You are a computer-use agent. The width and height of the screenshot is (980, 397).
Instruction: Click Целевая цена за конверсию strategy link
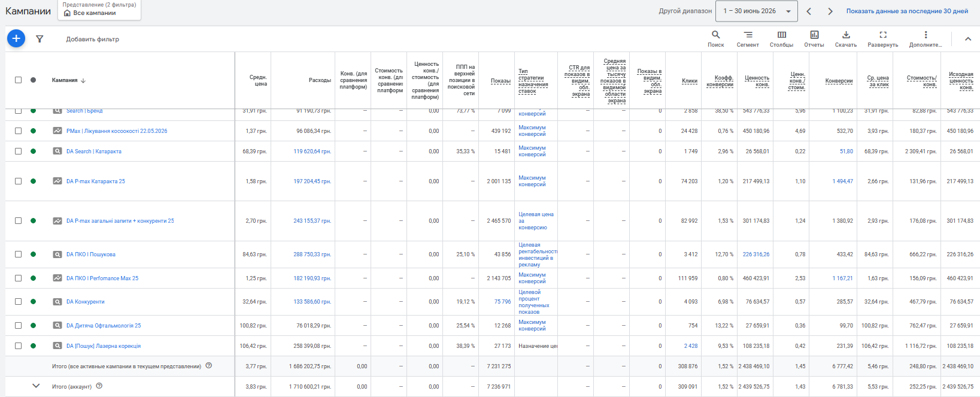(536, 220)
